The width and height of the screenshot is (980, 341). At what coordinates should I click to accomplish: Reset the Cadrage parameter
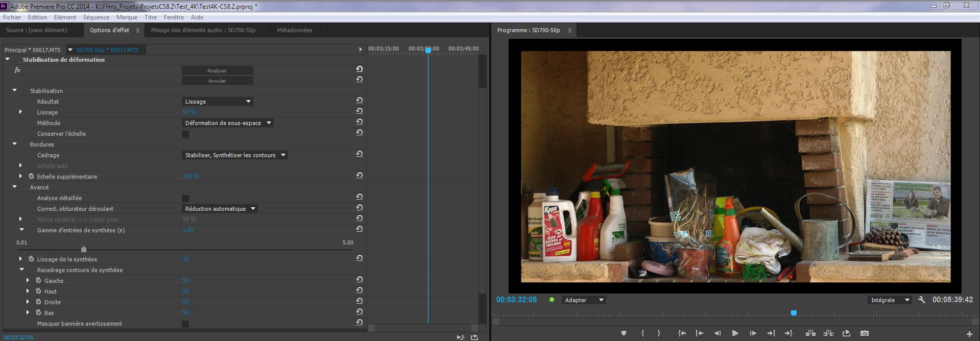pyautogui.click(x=360, y=154)
